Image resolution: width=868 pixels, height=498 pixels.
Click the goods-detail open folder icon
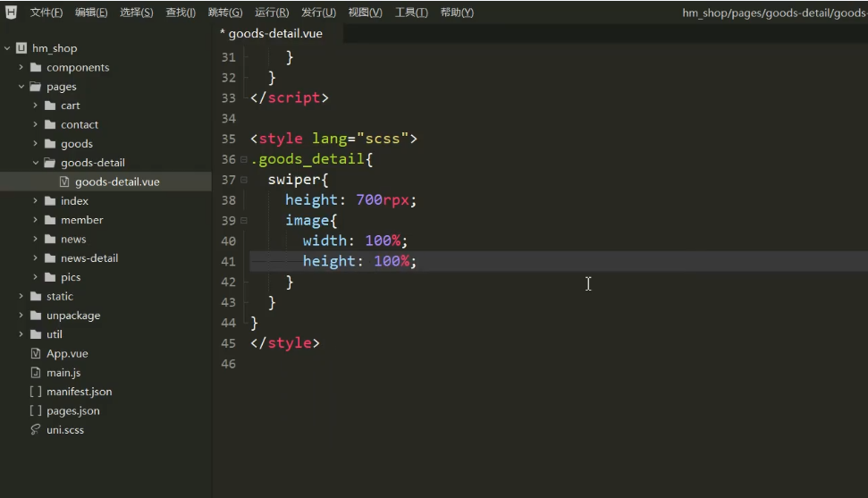pos(50,163)
